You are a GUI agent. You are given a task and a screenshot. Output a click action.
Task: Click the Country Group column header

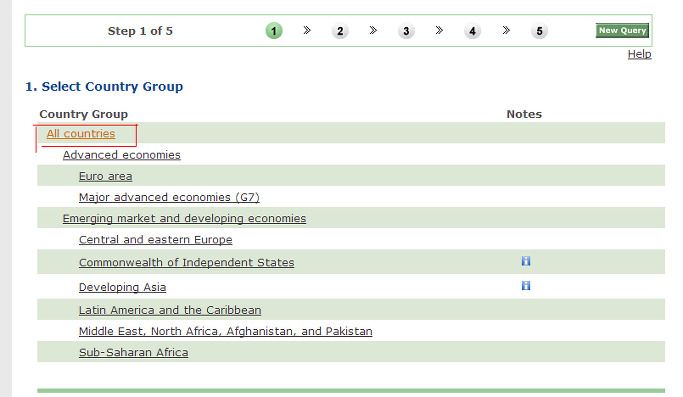[x=84, y=114]
